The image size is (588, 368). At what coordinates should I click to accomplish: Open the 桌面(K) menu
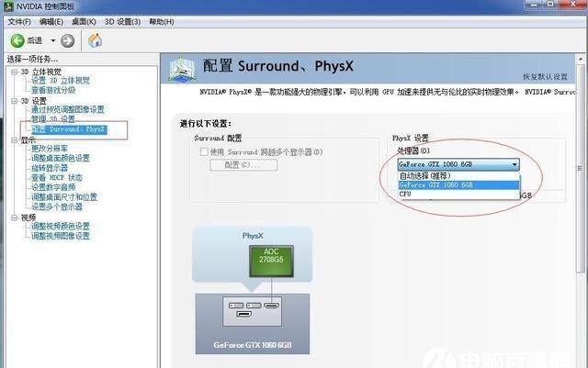(x=84, y=22)
